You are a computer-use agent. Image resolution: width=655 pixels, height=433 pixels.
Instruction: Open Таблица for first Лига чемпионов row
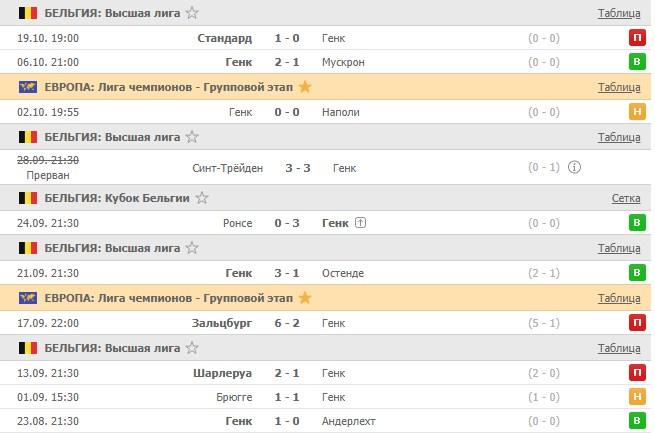619,87
